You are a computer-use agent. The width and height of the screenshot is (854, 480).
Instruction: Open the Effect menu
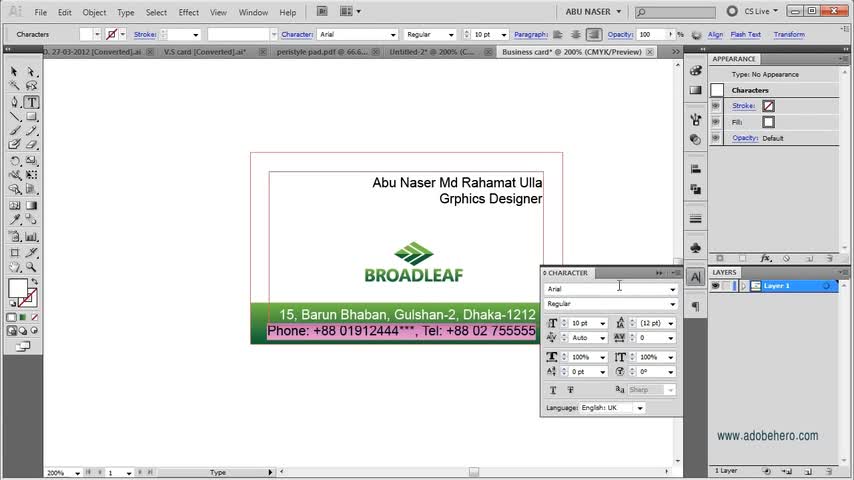188,12
